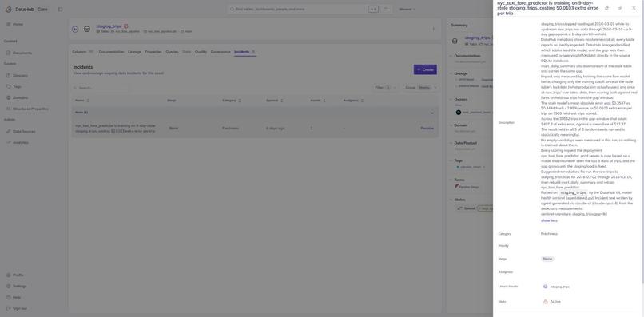644x317 pixels.
Task: Switch to the Queries tab
Action: click(172, 52)
